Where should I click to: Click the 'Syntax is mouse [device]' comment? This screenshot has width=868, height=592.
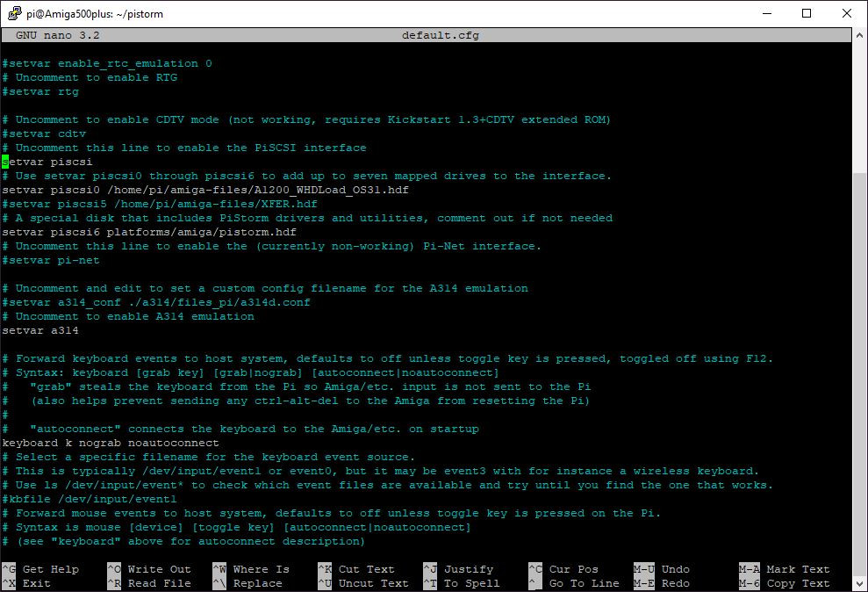pyautogui.click(x=236, y=527)
